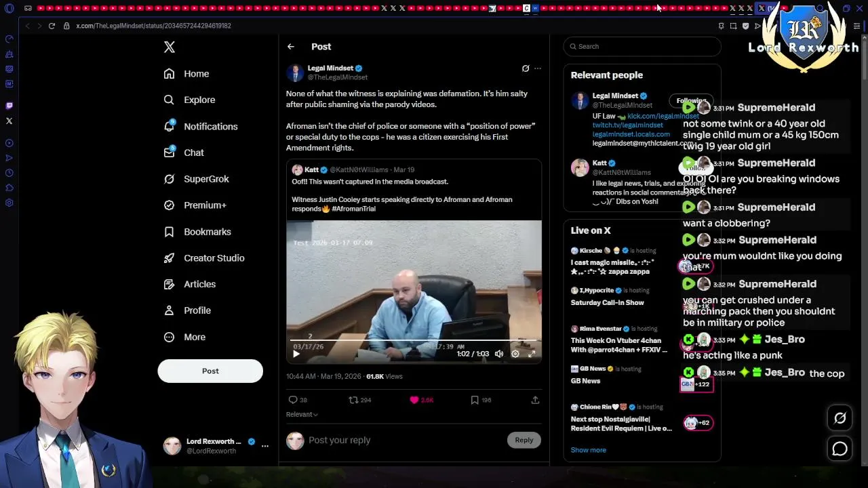868x488 pixels.
Task: Click the Twitch icon in browser sidebar
Action: tap(9, 106)
